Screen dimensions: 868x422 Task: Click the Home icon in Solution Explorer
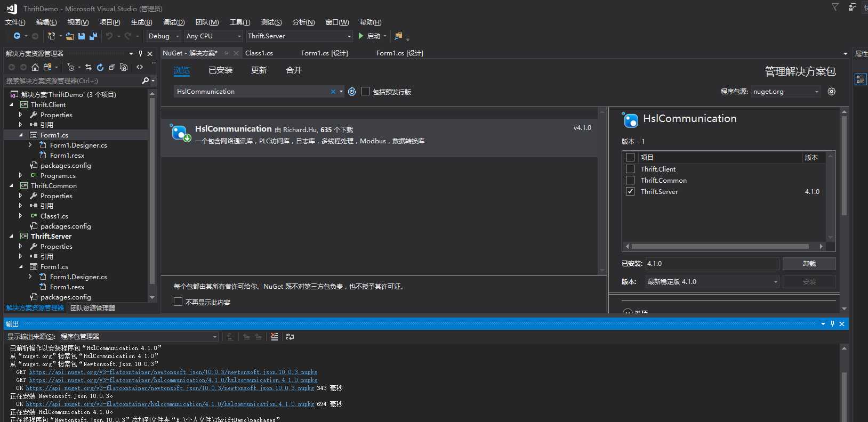[35, 67]
